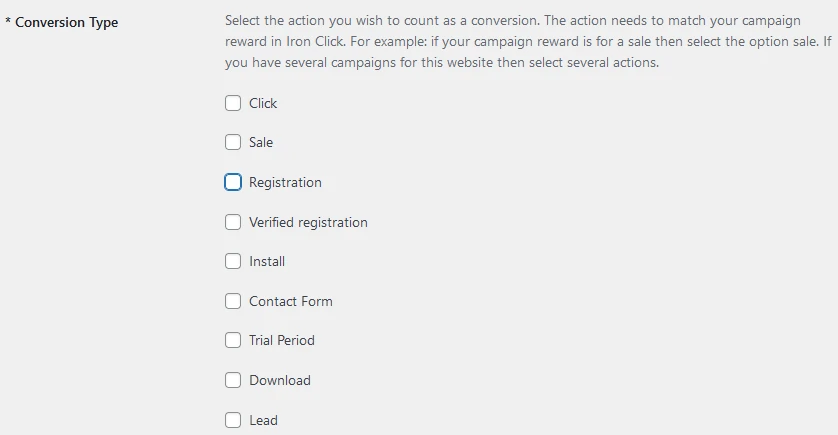Screen dimensions: 838x435
Task: Check the Trial Period checkbox
Action: (x=233, y=340)
